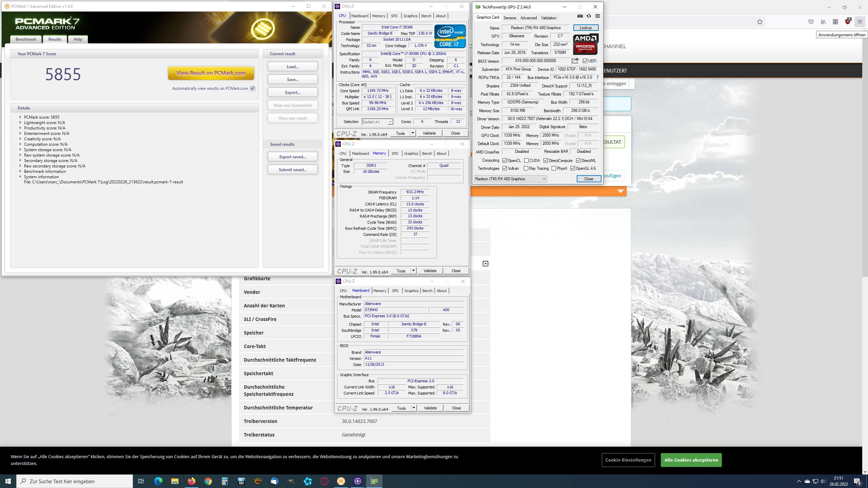
Task: Open the volume control in the system tray
Action: pos(823,481)
